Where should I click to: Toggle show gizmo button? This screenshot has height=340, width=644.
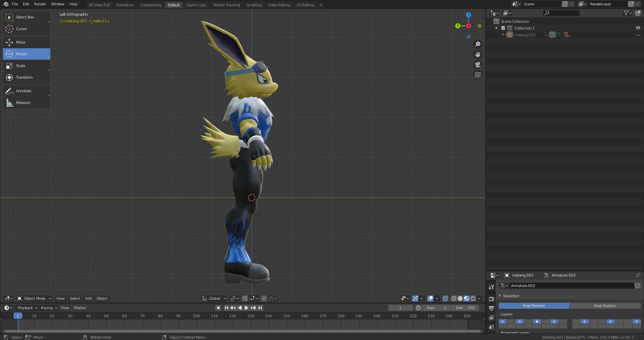coord(415,298)
